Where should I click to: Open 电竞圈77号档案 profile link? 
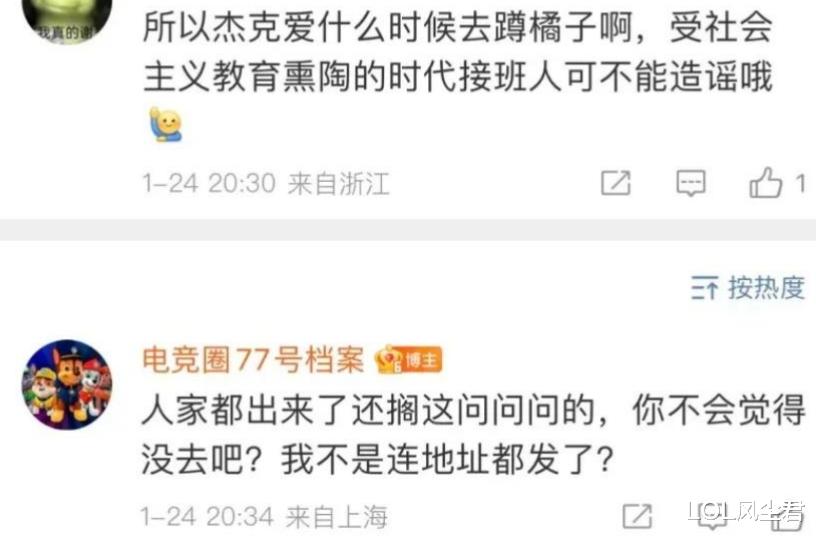coord(253,359)
